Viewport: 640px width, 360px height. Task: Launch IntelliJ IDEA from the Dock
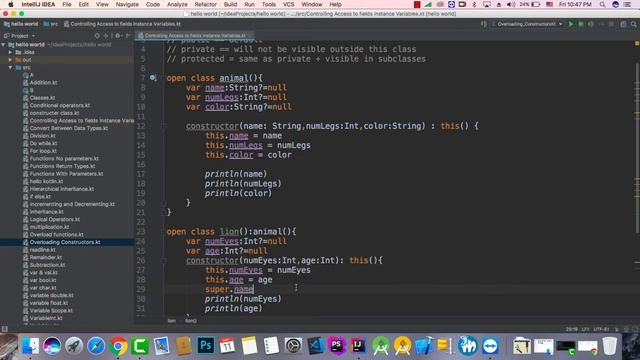click(358, 346)
